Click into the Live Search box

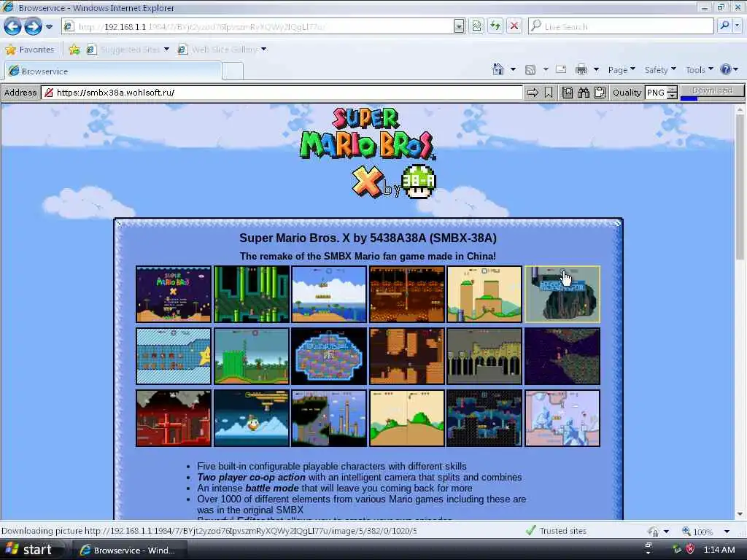622,26
